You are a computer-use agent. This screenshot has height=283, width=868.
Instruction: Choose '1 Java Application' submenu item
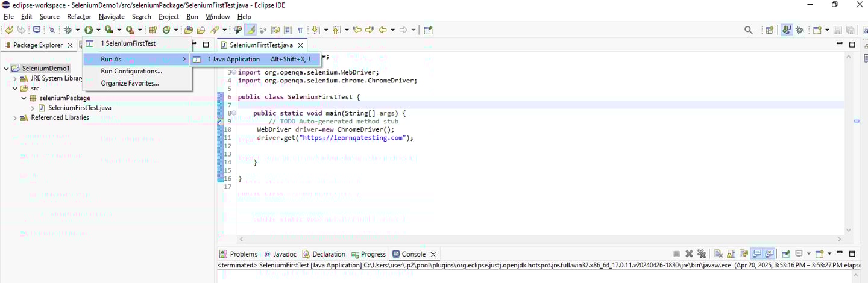[x=256, y=59]
